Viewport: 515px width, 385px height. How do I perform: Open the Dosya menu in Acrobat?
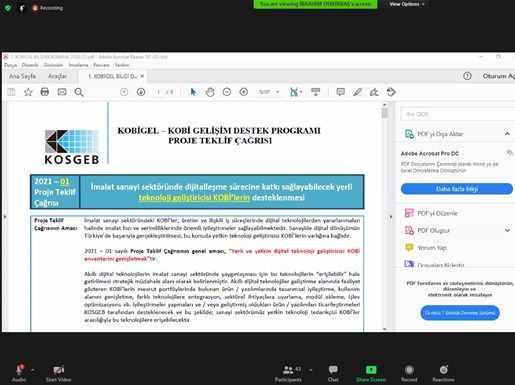point(11,65)
